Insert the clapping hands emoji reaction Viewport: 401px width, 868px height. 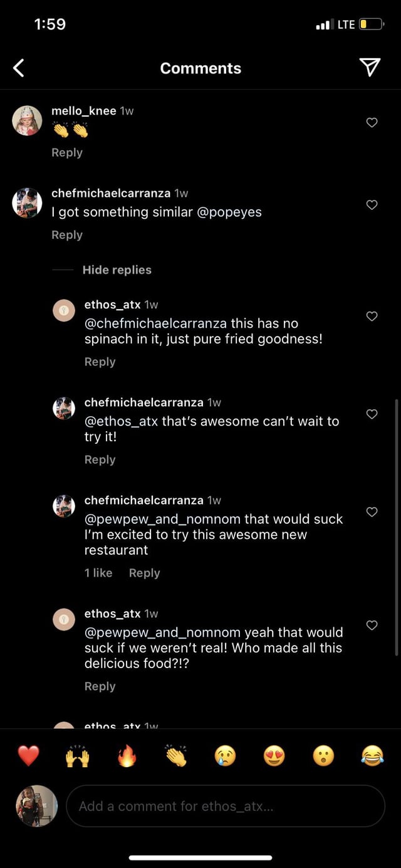click(x=176, y=756)
